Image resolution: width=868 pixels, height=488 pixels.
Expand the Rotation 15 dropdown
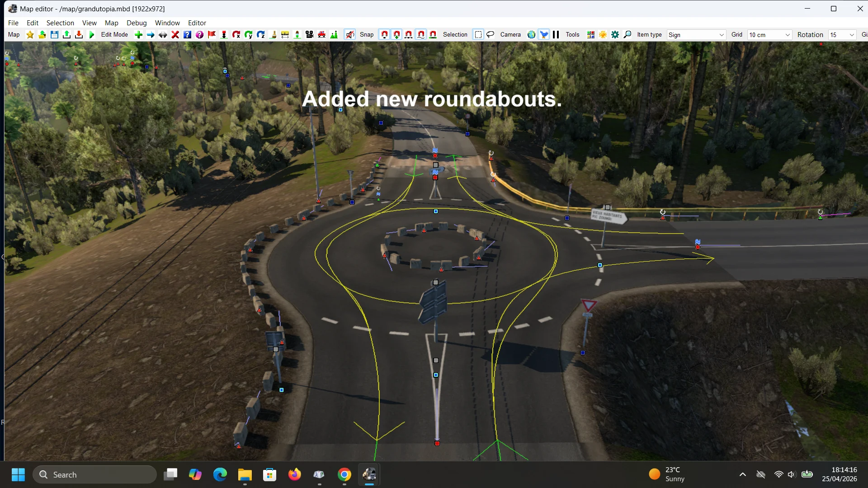pos(852,35)
